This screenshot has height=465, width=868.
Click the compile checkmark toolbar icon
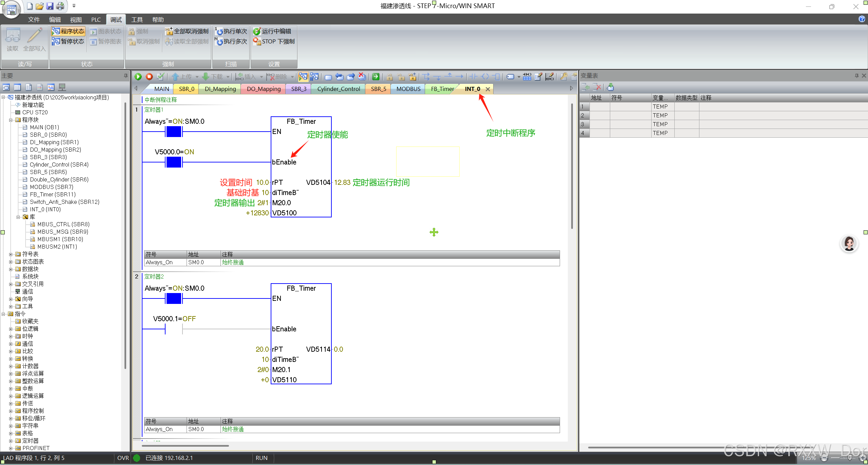tap(160, 77)
